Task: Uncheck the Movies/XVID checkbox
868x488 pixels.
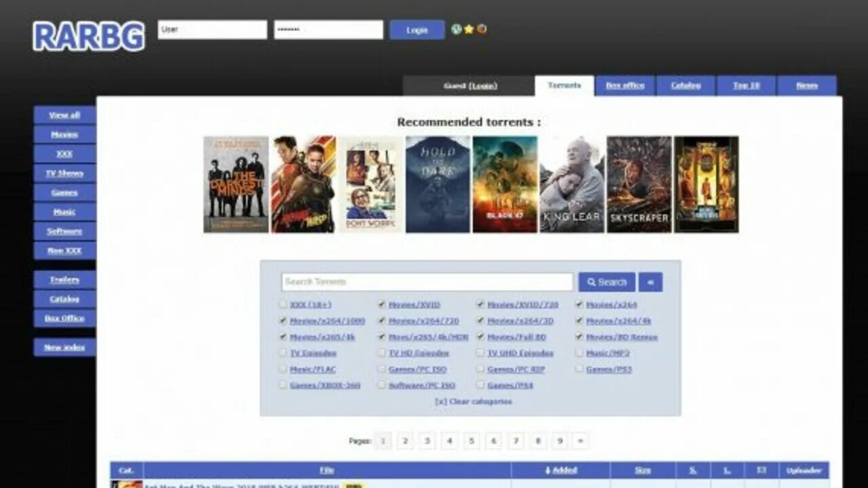Action: [382, 304]
